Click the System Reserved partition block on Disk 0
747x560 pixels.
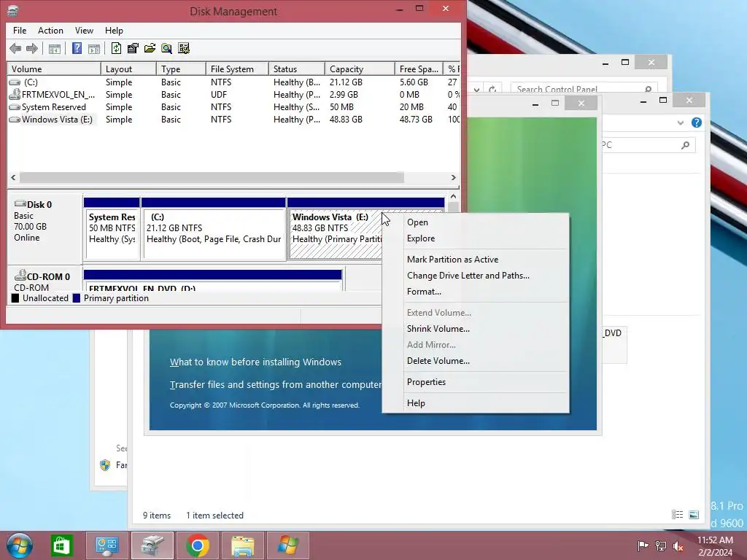(x=112, y=229)
